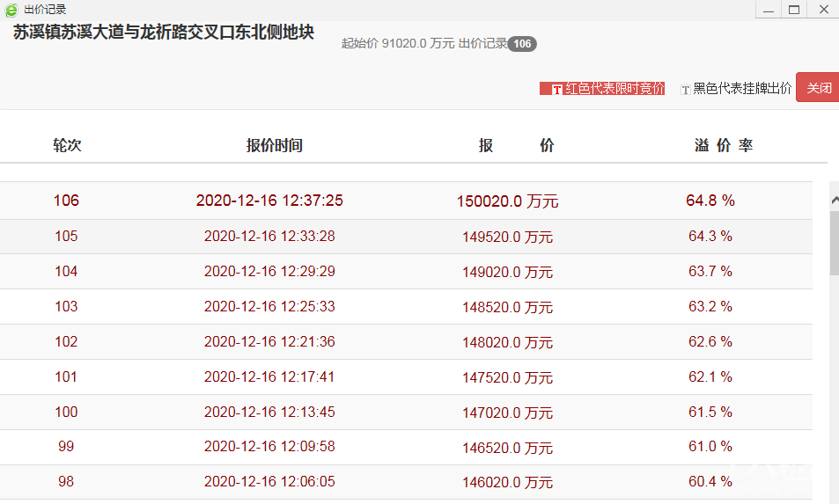This screenshot has height=504, width=839.
Task: Click the 63.2 % premium rate cell
Action: click(710, 307)
